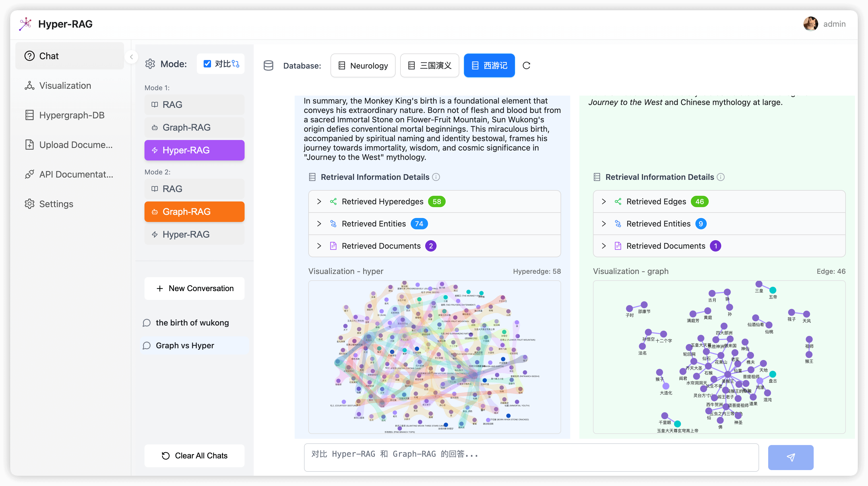Collapse the sidebar with the arrow icon
Screen dimensions: 868x486
point(131,57)
